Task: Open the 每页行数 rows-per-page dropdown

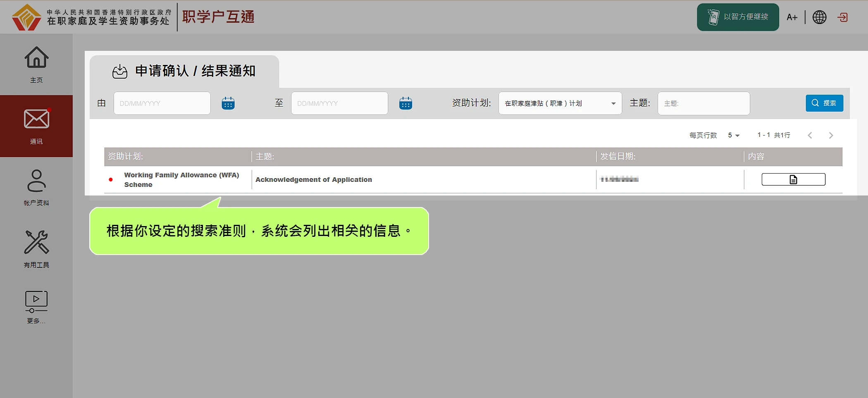Action: (734, 135)
